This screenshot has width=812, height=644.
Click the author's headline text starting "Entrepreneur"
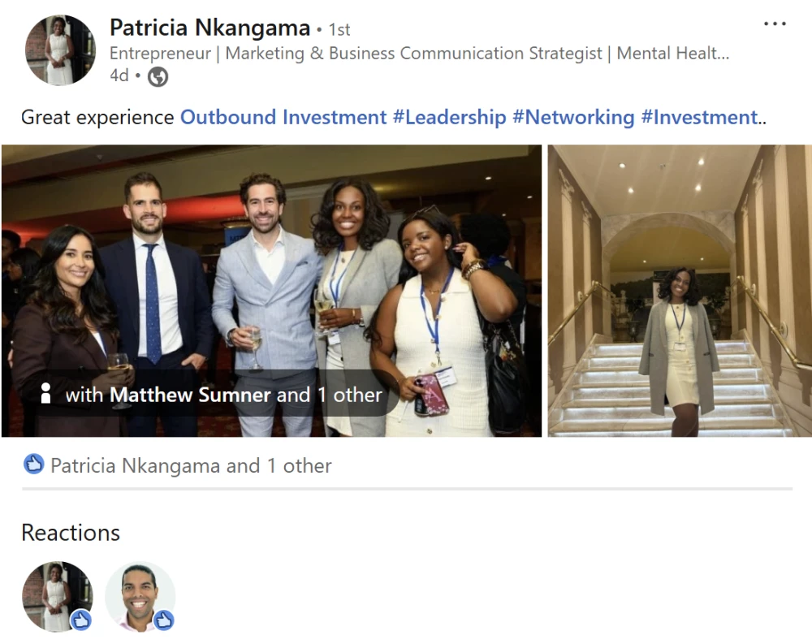pos(419,54)
